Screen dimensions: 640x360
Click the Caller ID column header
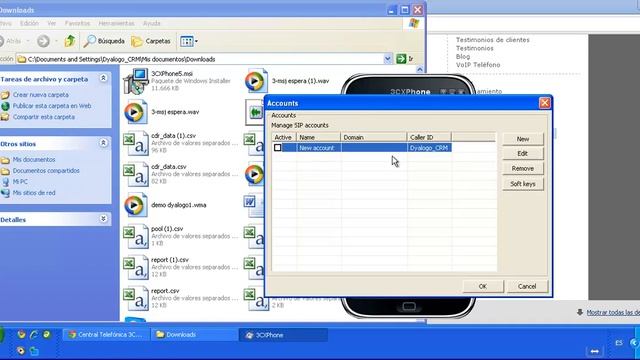(x=429, y=138)
